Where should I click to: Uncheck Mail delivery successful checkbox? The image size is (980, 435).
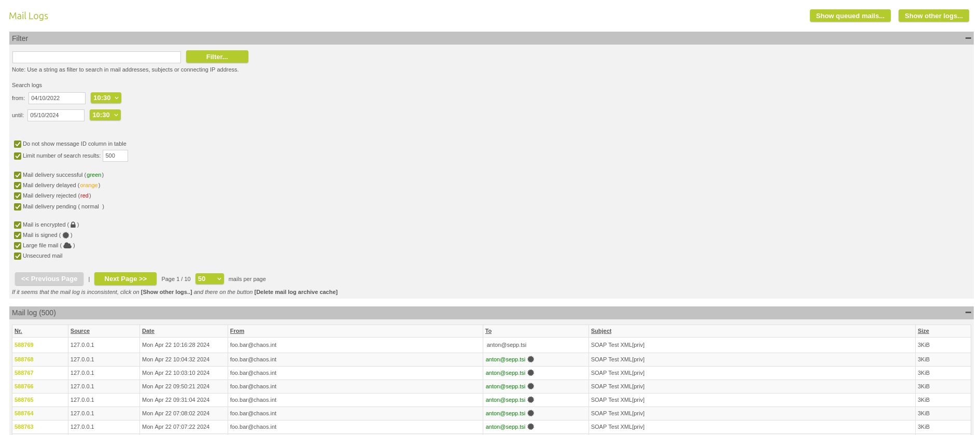point(18,175)
